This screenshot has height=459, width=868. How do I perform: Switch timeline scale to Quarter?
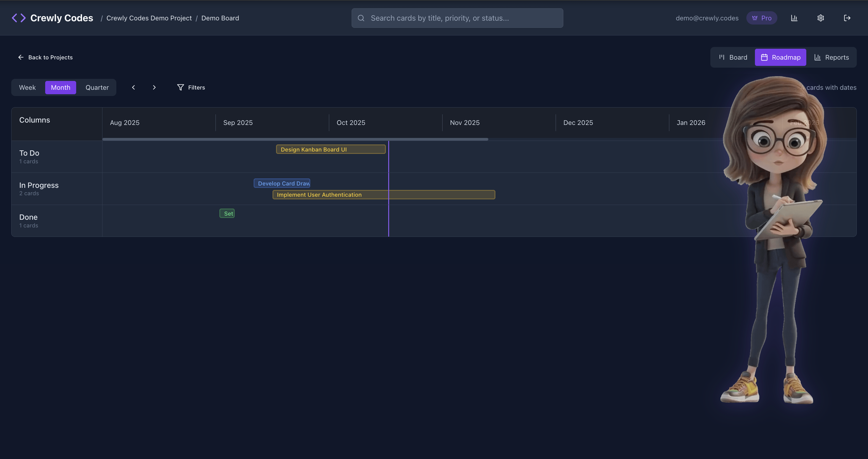pos(97,87)
